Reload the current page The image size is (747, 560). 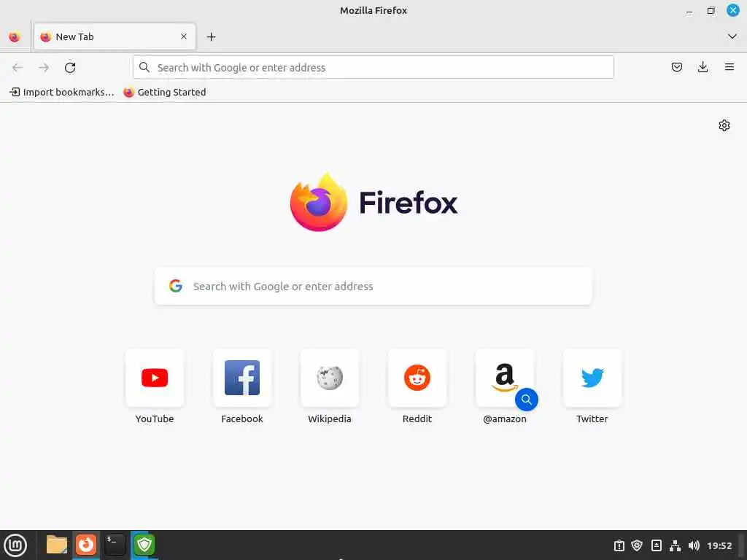(70, 68)
